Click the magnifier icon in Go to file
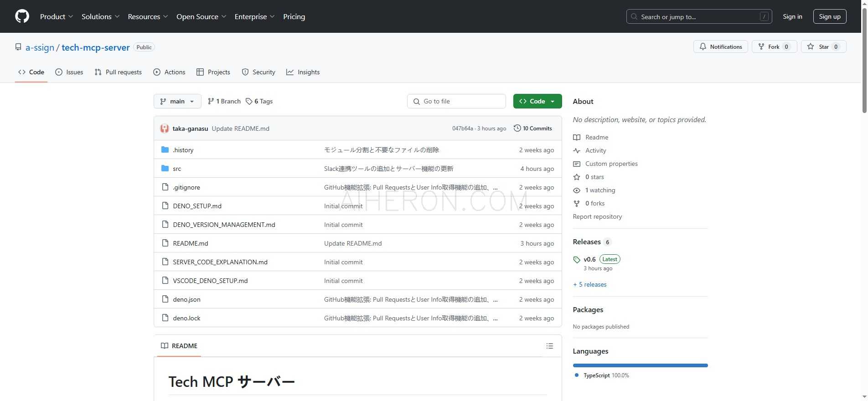Screen dimensions: 868x401 416,102
